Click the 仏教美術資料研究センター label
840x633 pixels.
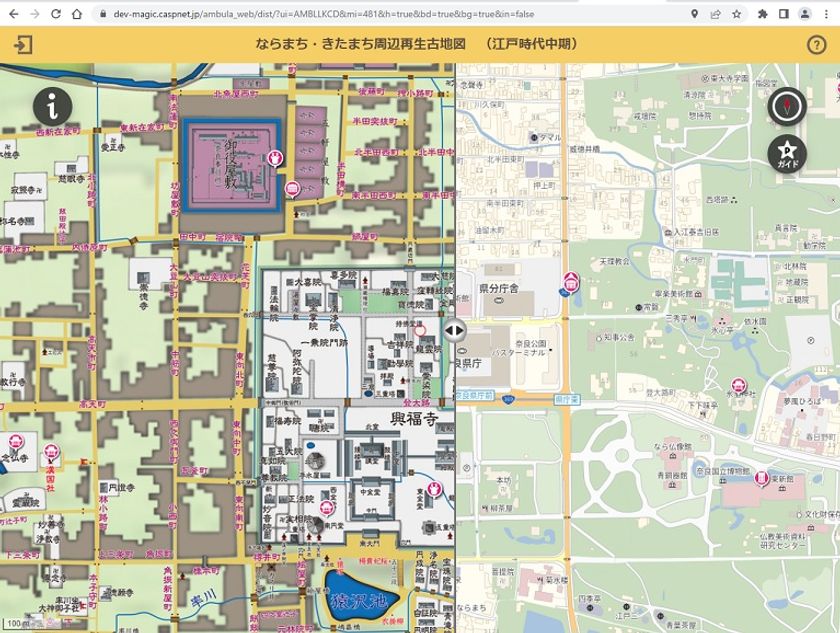click(x=782, y=540)
